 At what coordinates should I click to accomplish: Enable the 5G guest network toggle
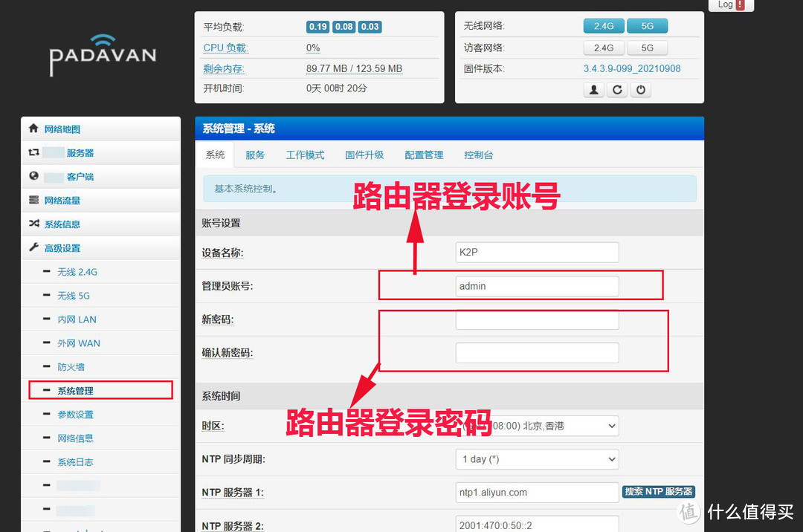(x=647, y=48)
